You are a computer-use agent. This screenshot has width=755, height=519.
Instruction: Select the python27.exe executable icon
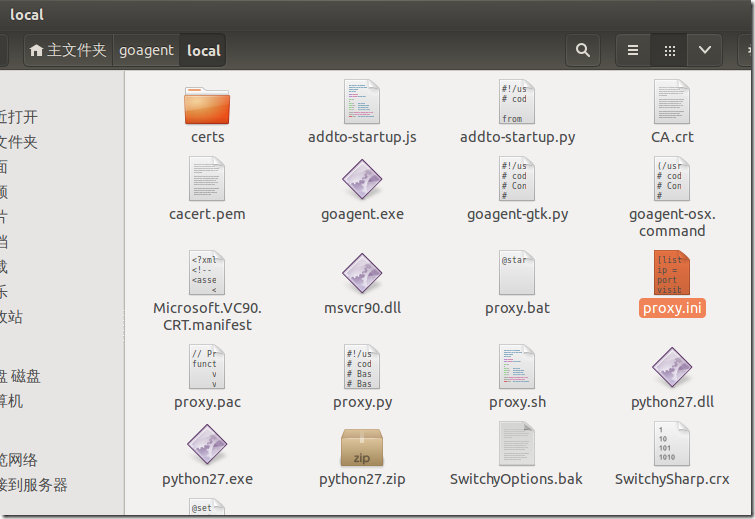pos(207,444)
